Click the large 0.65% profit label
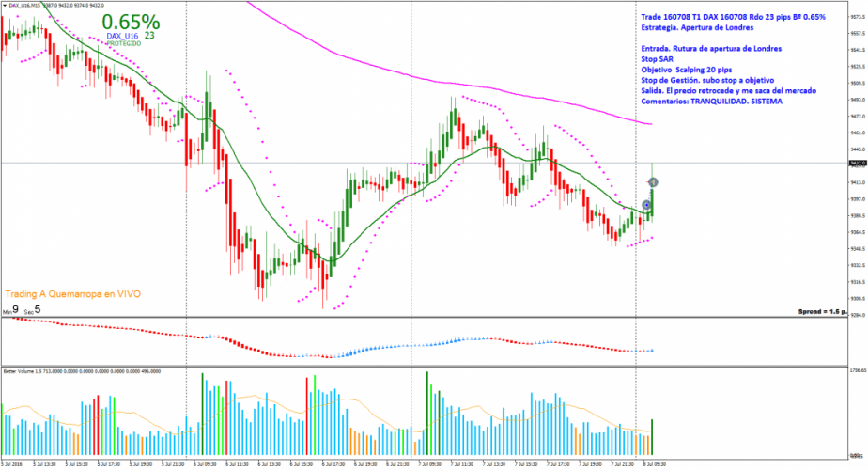Screen dimensions: 868x470 pos(131,21)
